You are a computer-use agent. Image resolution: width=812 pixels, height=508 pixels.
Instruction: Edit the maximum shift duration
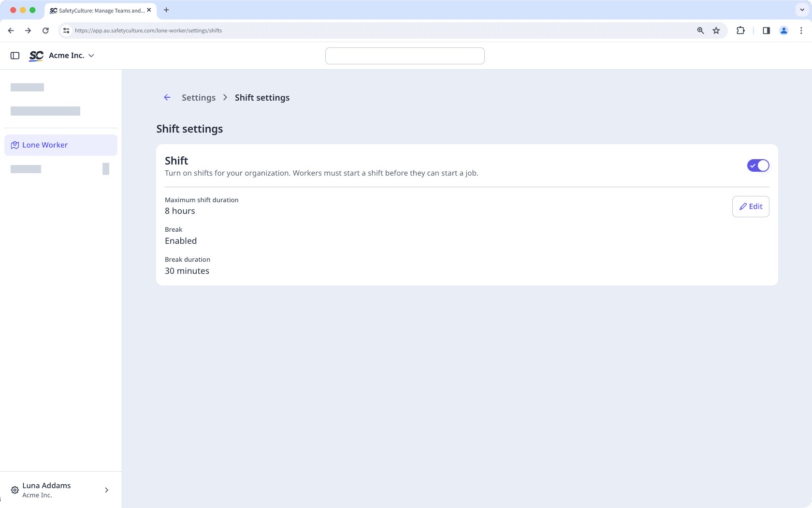point(751,206)
